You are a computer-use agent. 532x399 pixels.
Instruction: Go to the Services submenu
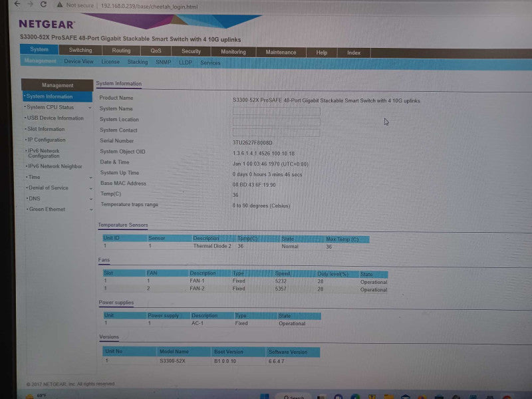[x=210, y=63]
